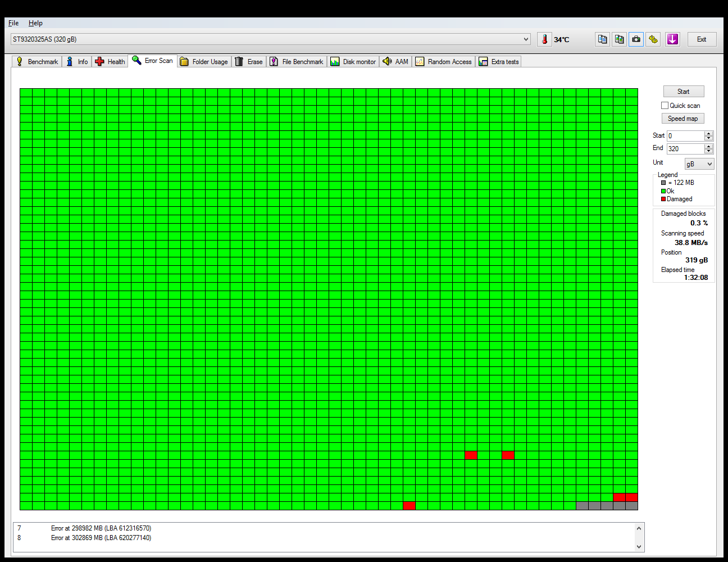Image resolution: width=728 pixels, height=562 pixels.
Task: Switch to the Erase tab label
Action: coord(255,62)
